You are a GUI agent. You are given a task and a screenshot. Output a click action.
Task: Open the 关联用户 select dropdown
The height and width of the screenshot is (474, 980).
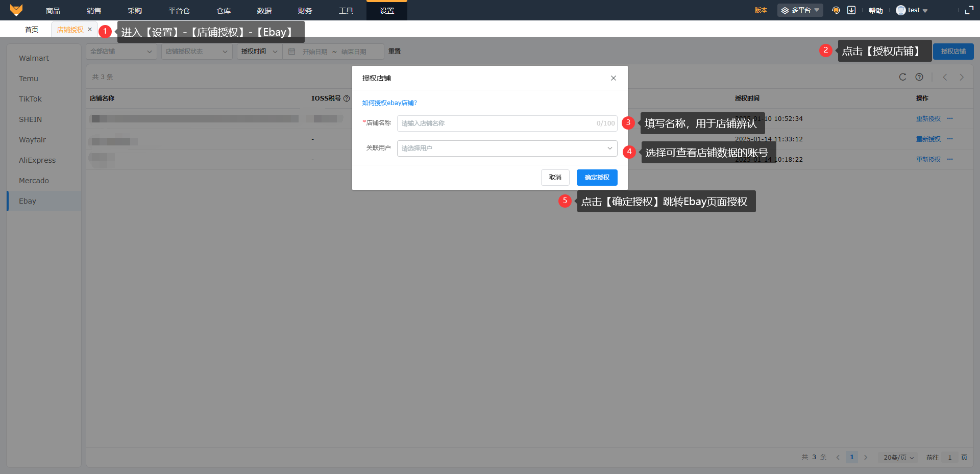[x=507, y=148]
